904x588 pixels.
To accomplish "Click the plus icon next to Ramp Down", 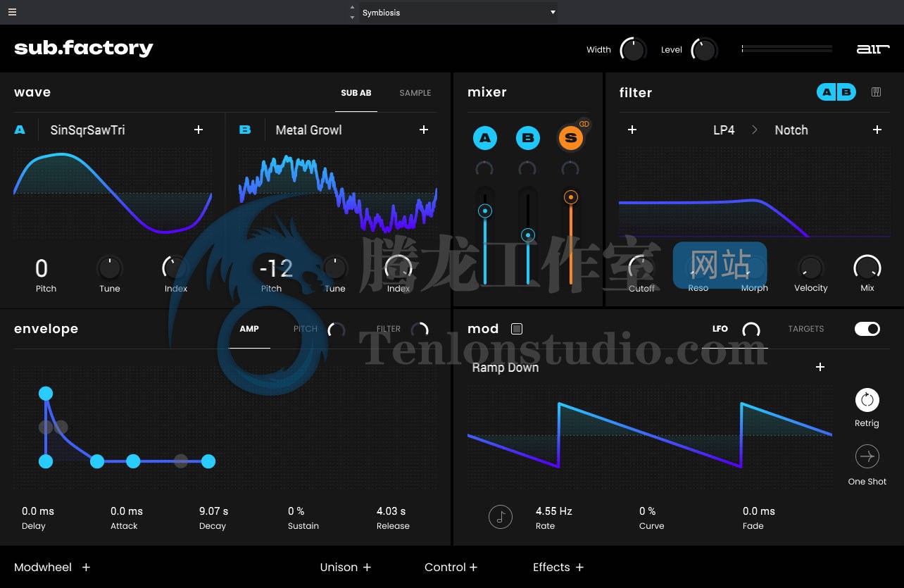I will (x=820, y=367).
